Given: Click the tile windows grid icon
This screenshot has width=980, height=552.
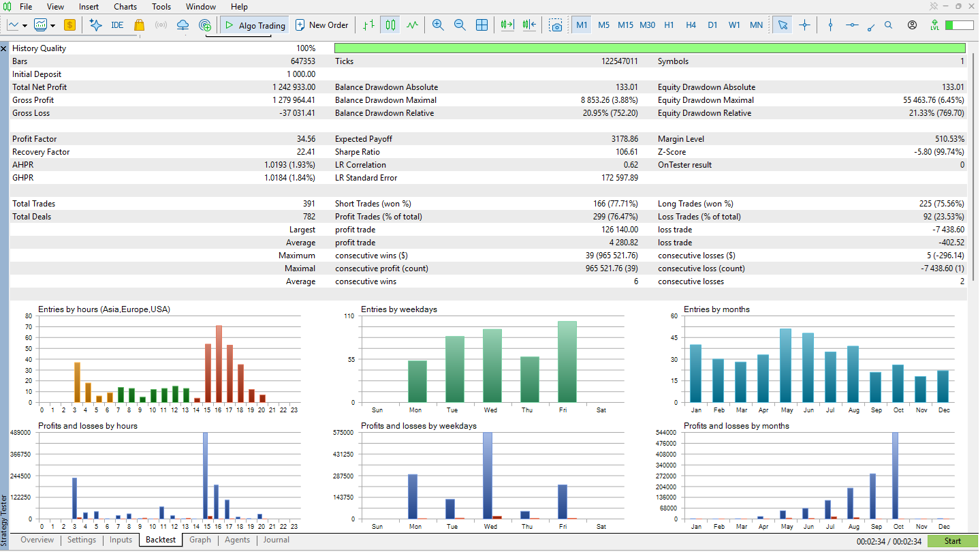Looking at the screenshot, I should [x=481, y=25].
